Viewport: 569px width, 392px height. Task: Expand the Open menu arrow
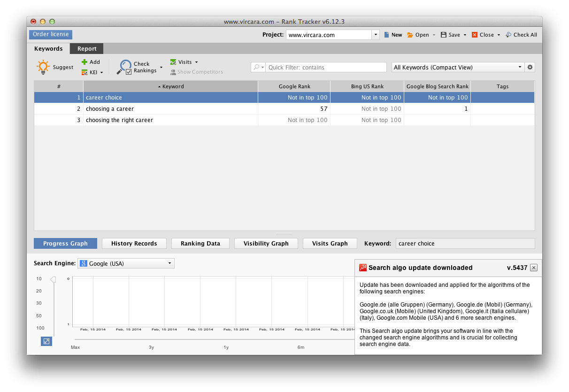coord(434,35)
